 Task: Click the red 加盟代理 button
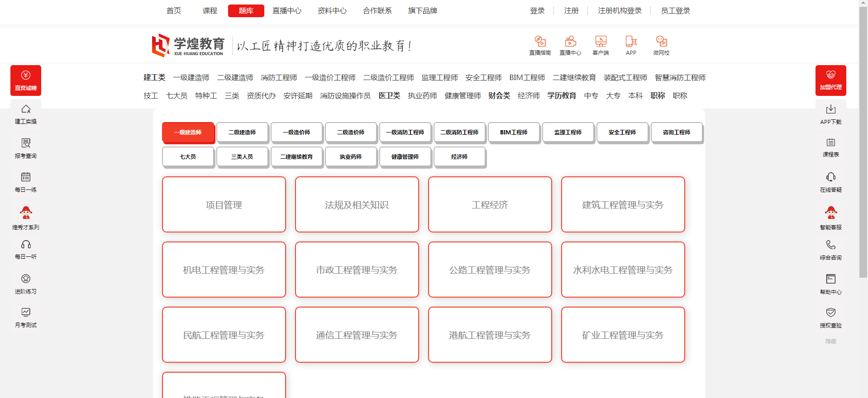(x=830, y=80)
